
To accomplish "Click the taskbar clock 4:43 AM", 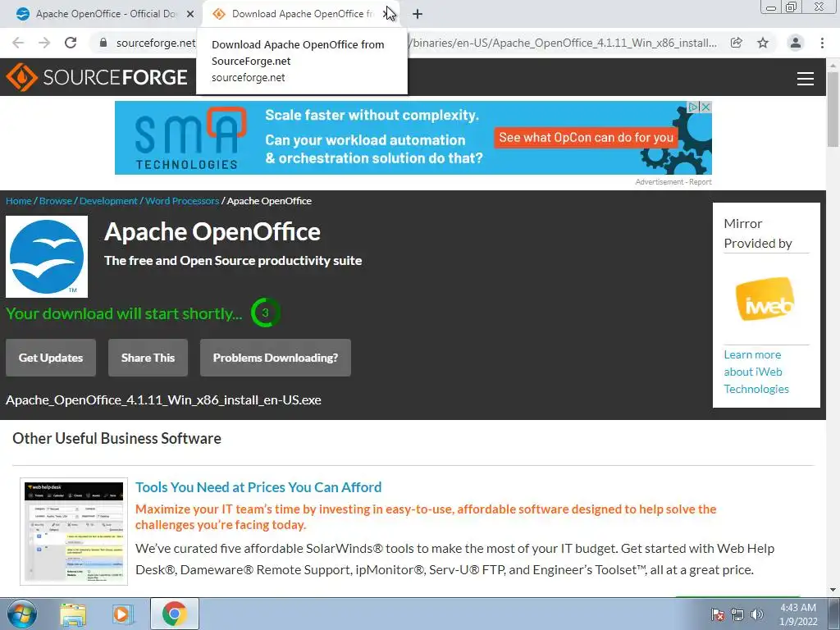I will tap(798, 614).
